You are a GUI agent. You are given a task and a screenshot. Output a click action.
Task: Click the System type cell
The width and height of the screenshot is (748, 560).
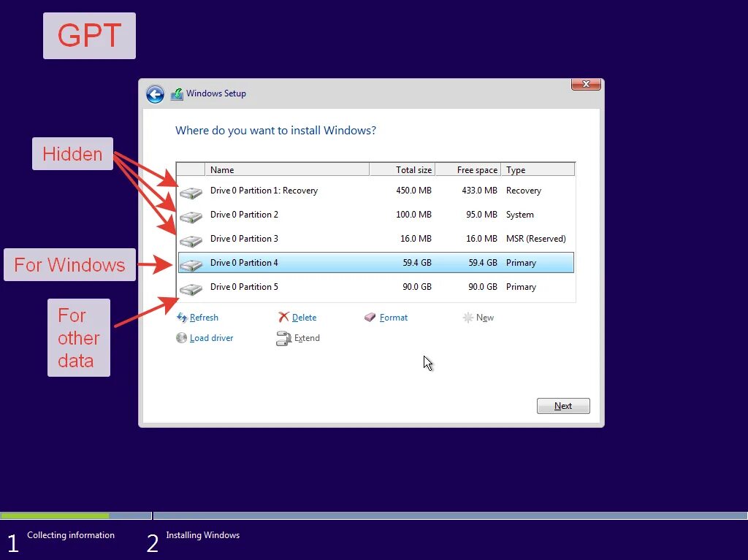tap(520, 215)
